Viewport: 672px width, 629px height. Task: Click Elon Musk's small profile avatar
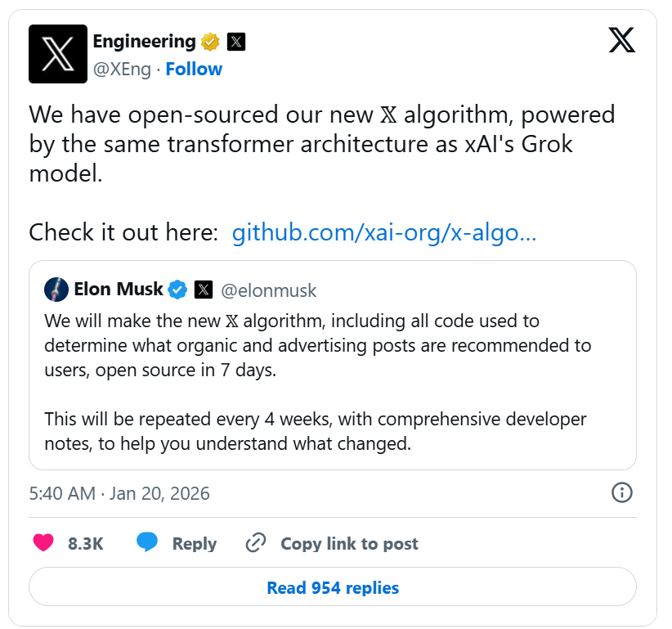56,290
